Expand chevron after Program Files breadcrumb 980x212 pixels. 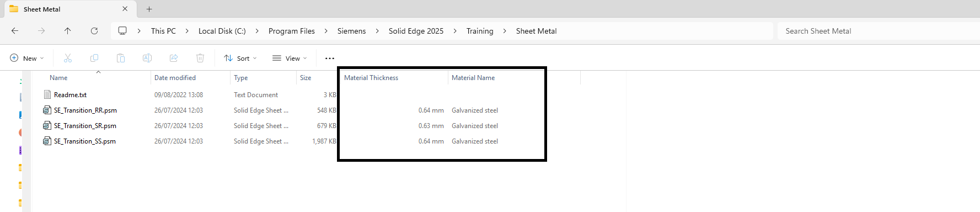tap(326, 31)
